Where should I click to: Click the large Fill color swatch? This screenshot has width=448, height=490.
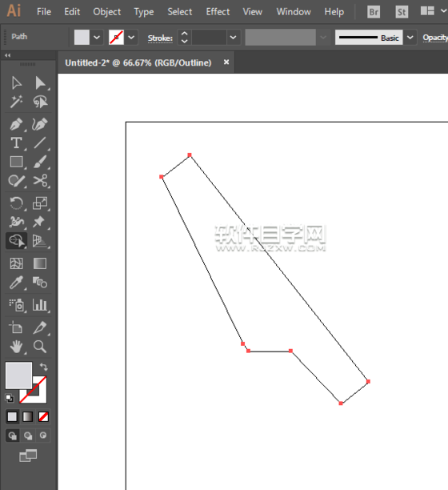pyautogui.click(x=18, y=376)
